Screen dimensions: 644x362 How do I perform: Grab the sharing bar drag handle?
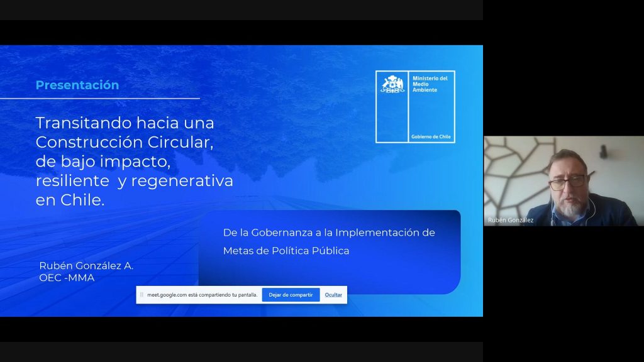point(142,295)
